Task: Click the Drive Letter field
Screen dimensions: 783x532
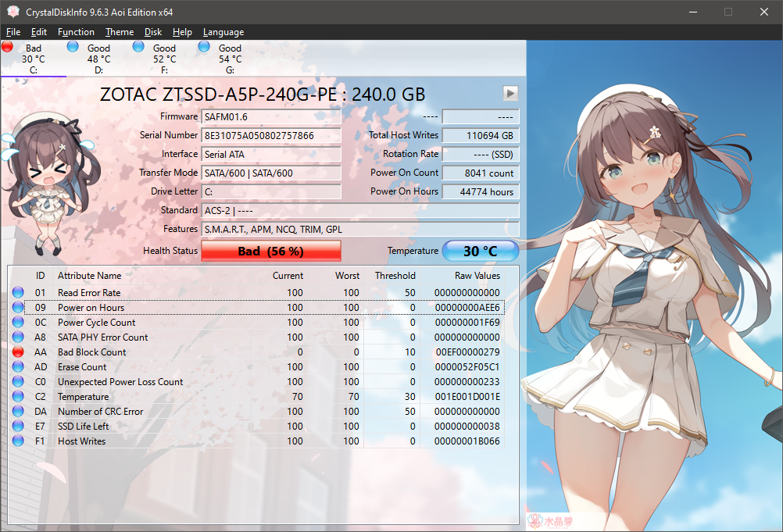Action: [271, 191]
